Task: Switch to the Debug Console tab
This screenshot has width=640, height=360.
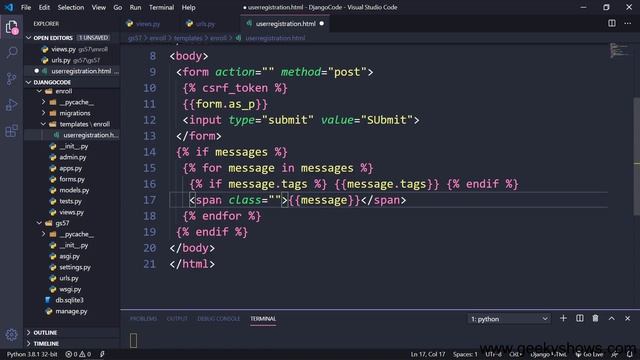Action: click(x=218, y=318)
